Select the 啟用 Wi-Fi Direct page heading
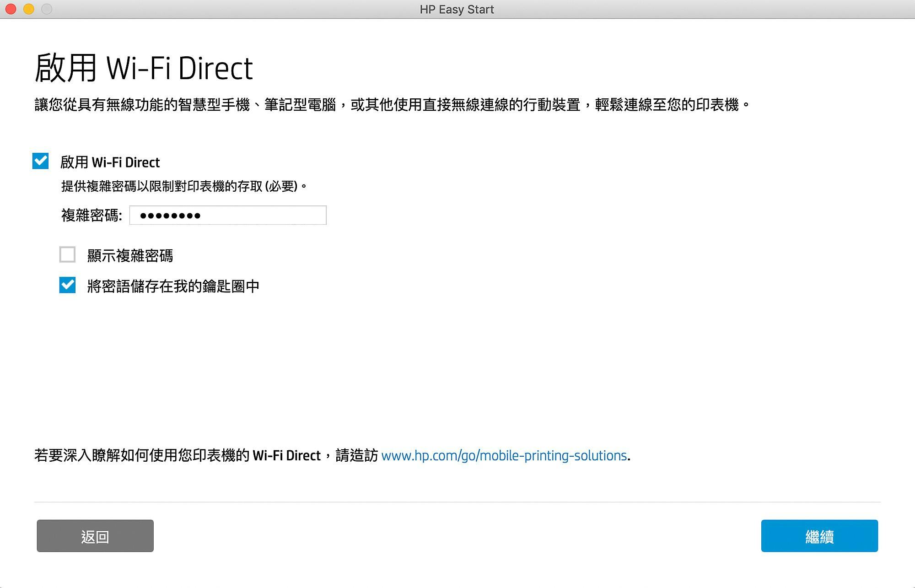Viewport: 915px width, 588px height. point(144,68)
